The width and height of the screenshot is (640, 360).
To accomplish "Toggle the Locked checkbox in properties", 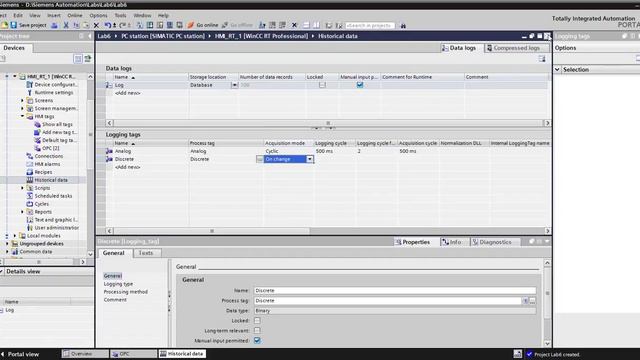I will click(257, 320).
